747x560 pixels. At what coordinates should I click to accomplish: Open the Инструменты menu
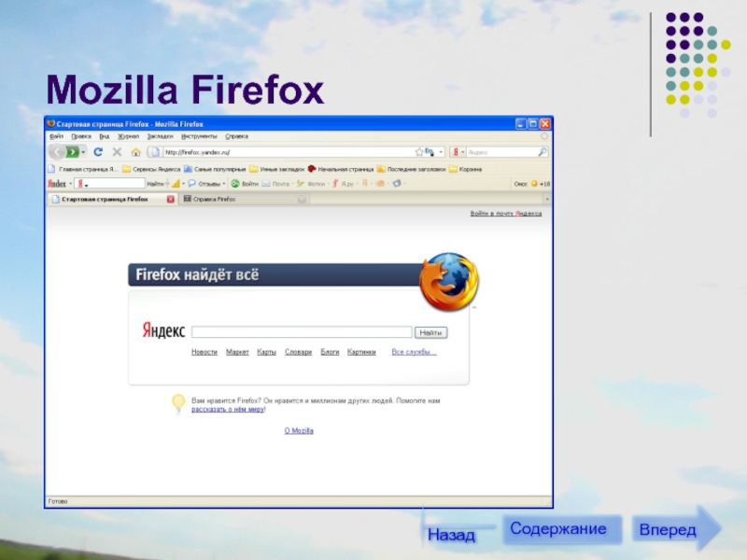click(x=199, y=136)
